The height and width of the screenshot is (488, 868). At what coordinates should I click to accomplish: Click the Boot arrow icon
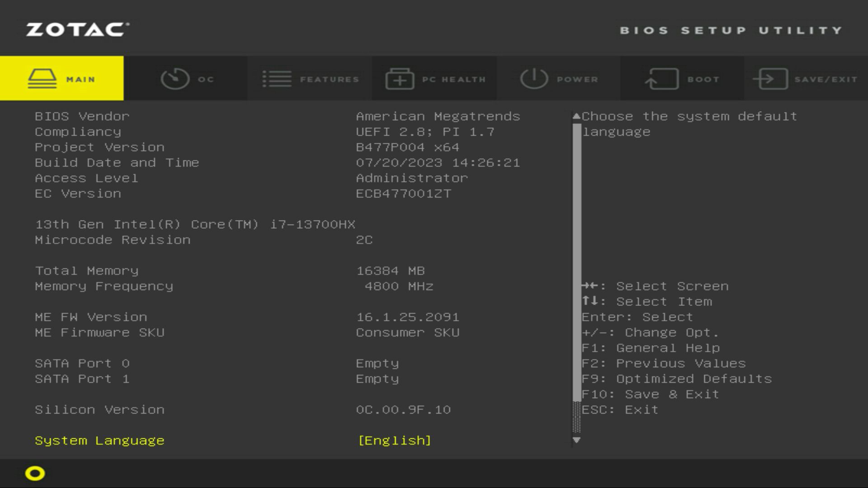click(x=661, y=79)
